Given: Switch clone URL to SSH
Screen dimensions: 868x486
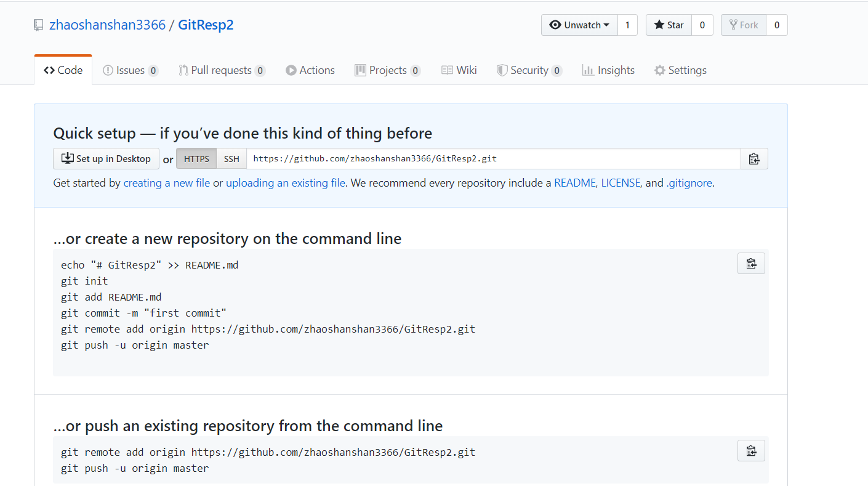Looking at the screenshot, I should coord(231,159).
